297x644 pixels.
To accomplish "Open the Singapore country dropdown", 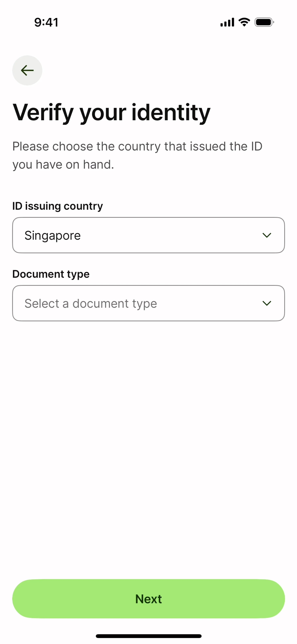I will click(148, 235).
